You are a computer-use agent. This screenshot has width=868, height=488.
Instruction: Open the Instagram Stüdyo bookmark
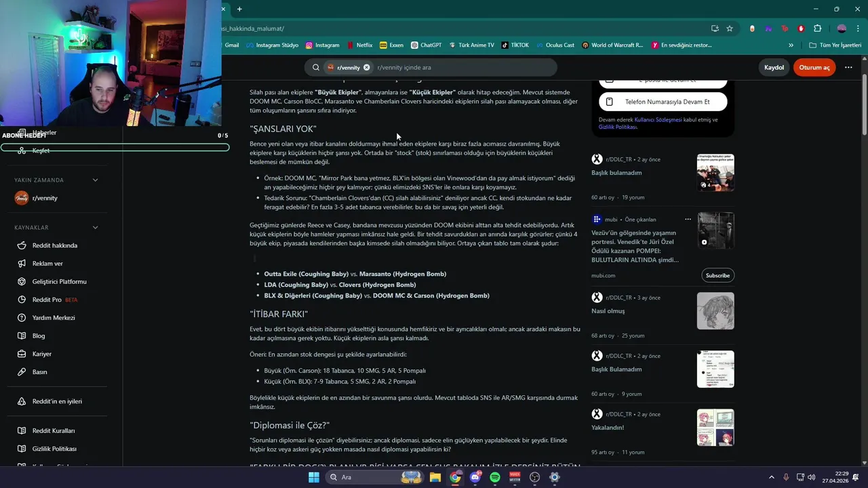[272, 45]
